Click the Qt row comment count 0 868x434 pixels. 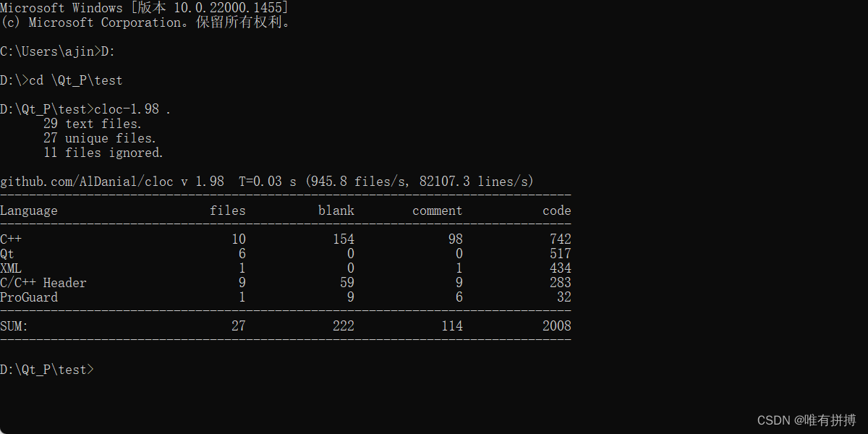point(459,254)
